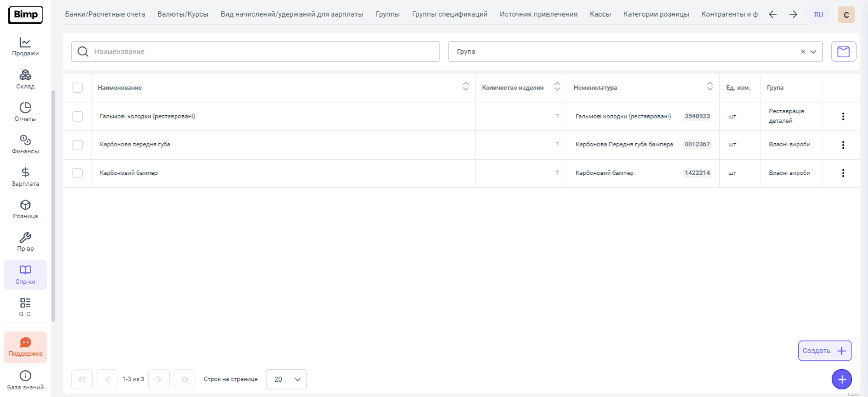868x397 pixels.
Task: Click the archive box icon near filter
Action: (x=843, y=52)
